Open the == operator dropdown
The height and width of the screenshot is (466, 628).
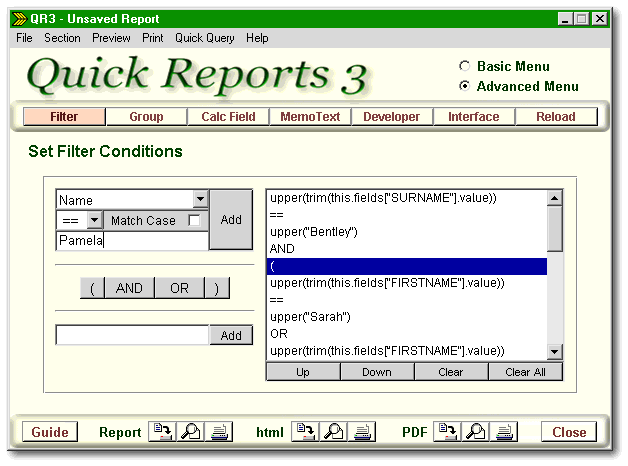(x=94, y=220)
